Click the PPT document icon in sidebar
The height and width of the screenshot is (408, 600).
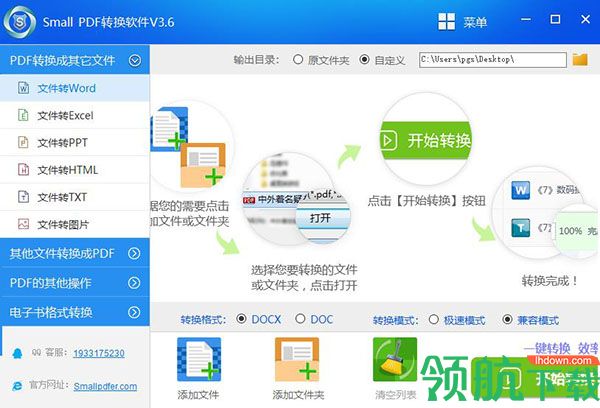(24, 142)
